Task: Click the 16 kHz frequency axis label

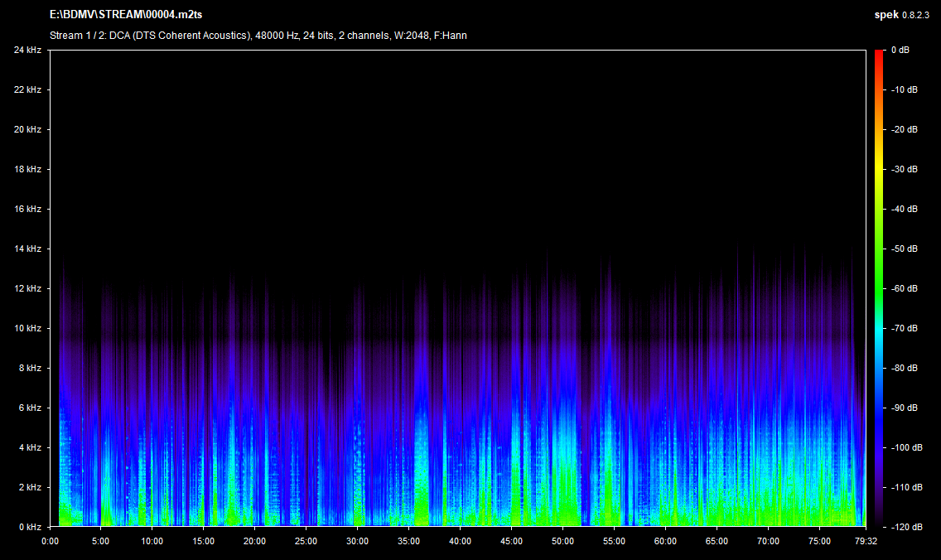Action: pos(27,210)
